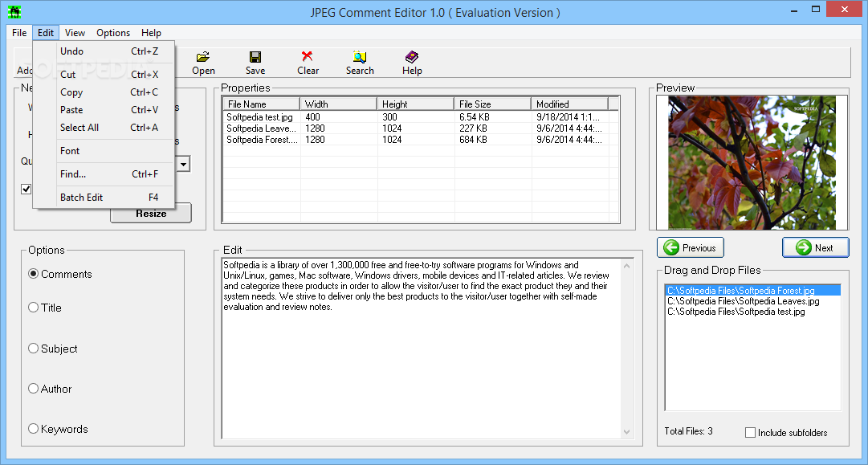Screen dimensions: 868x465
Task: Click the Search toolbar icon
Action: (x=360, y=56)
